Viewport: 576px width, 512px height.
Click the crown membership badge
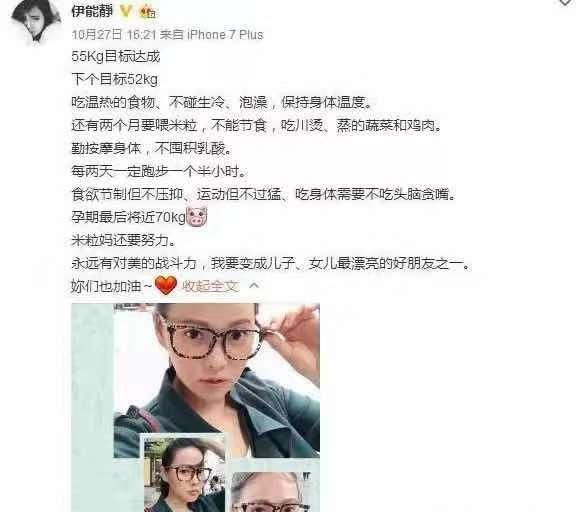tap(148, 12)
